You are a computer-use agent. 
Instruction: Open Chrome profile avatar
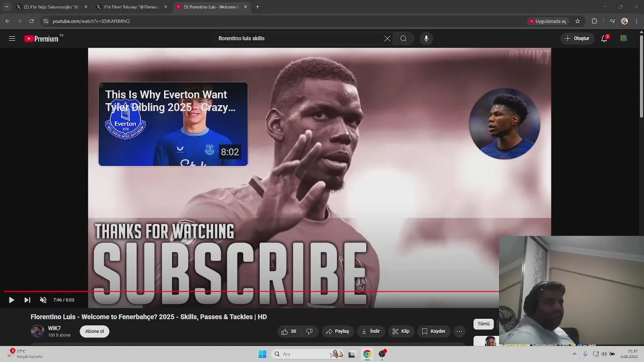[x=624, y=21]
